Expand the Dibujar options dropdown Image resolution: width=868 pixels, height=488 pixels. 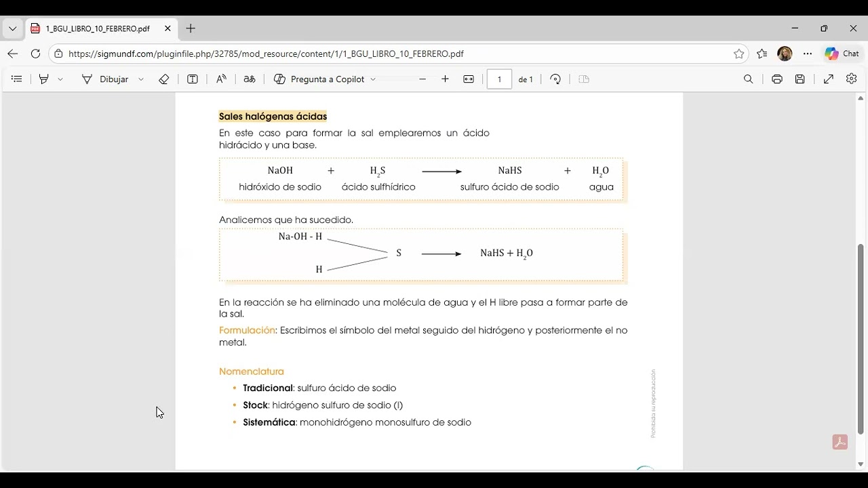[x=141, y=79]
